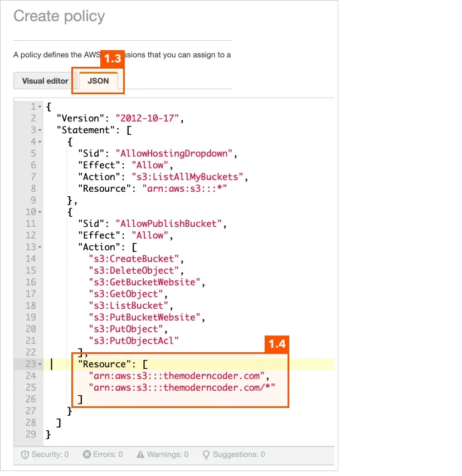Click on the "s3:ListAllMyBuckets" action text

point(187,177)
